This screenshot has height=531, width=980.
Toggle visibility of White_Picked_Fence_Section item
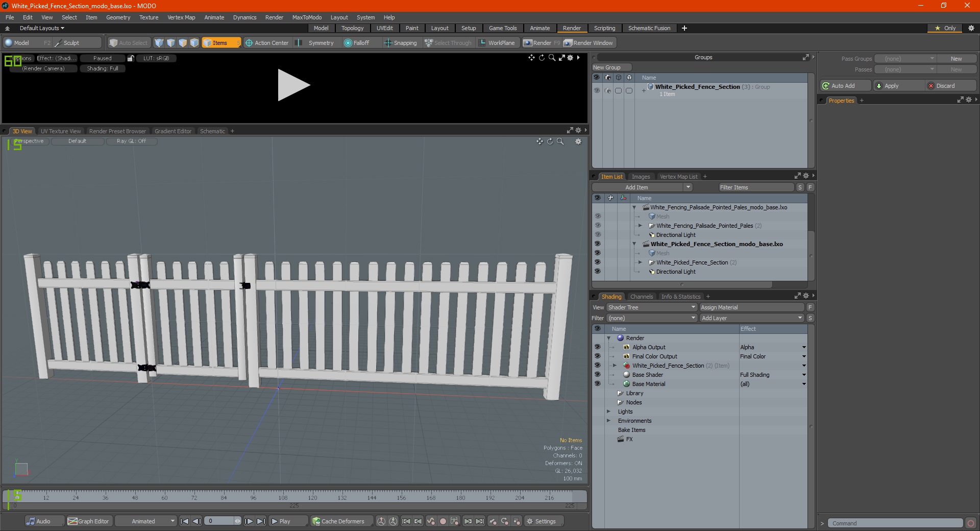(597, 262)
